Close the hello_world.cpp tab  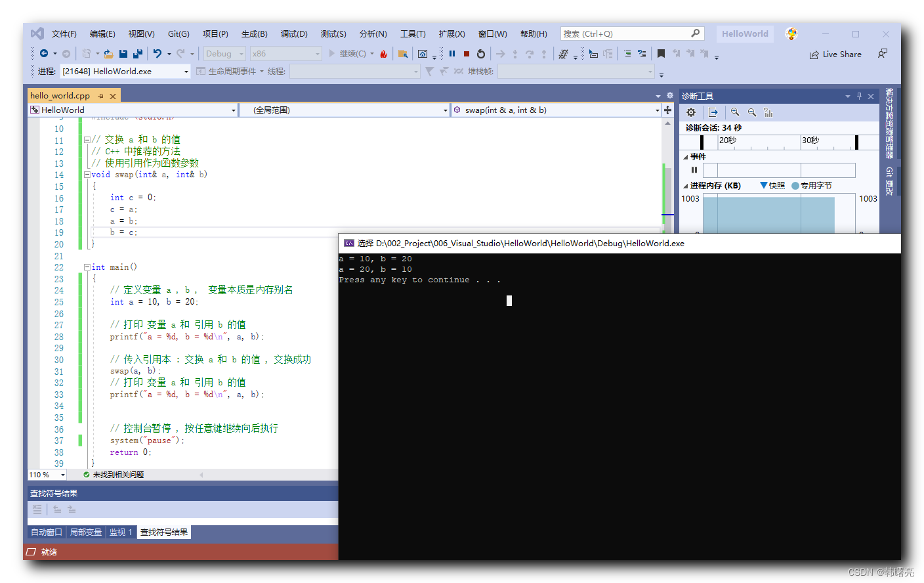tap(113, 96)
